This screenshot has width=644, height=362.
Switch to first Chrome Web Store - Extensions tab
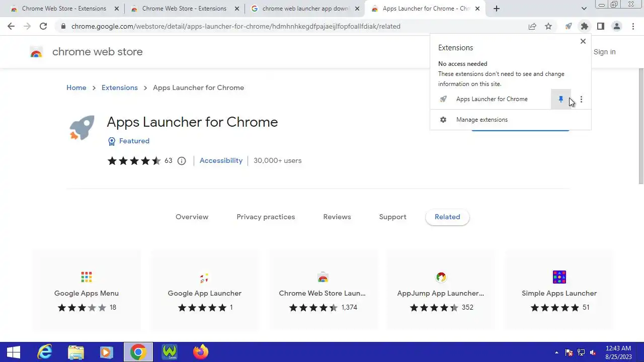(63, 9)
